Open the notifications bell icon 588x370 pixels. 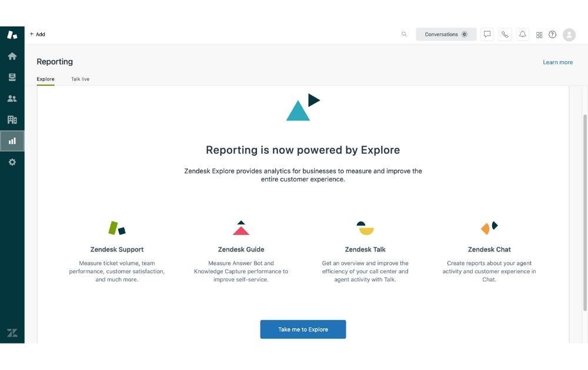click(x=522, y=34)
